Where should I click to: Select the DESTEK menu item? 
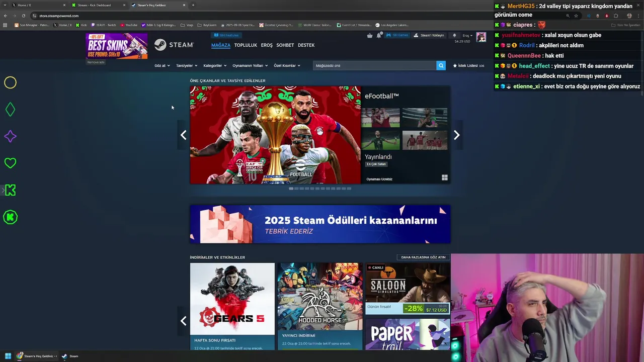306,45
